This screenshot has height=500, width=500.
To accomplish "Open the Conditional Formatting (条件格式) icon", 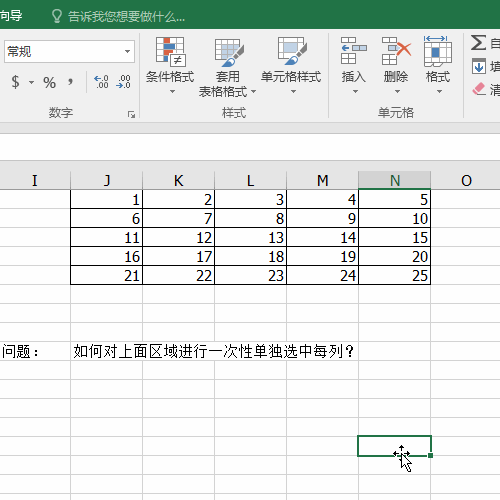I will [170, 52].
